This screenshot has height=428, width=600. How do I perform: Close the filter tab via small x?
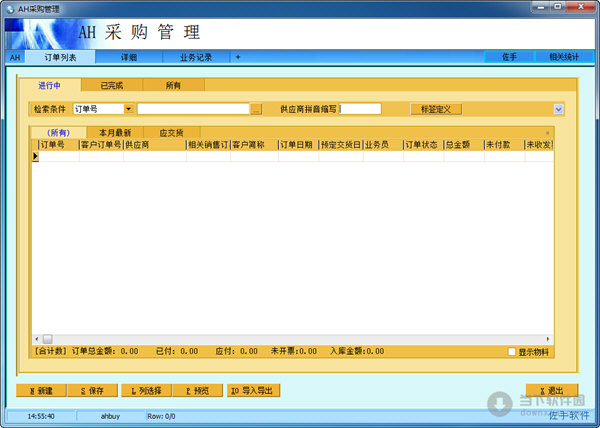(x=548, y=133)
